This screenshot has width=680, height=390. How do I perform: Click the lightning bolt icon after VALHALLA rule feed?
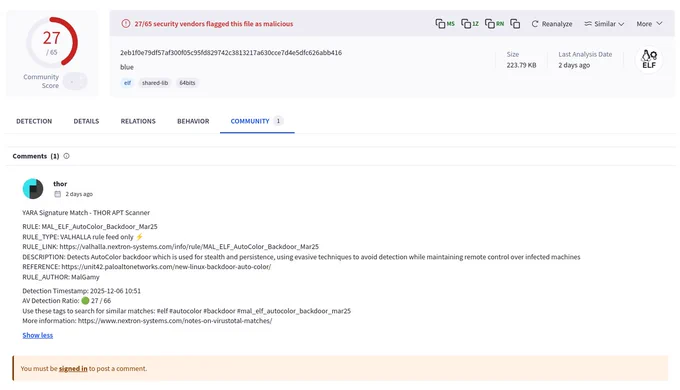click(x=139, y=236)
